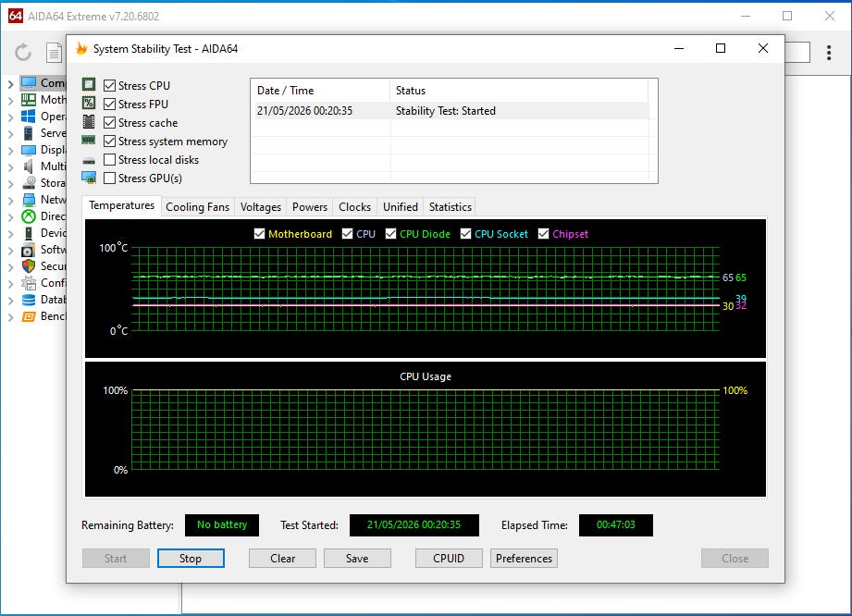Uncheck the Stress CPU checkbox
Viewport: 852px width, 616px height.
[109, 85]
